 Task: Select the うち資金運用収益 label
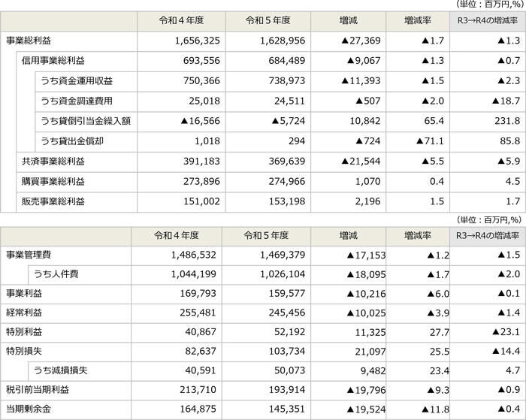(77, 81)
